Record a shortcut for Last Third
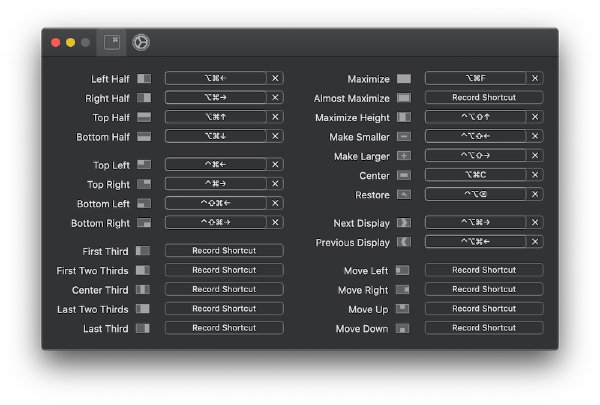 click(224, 328)
